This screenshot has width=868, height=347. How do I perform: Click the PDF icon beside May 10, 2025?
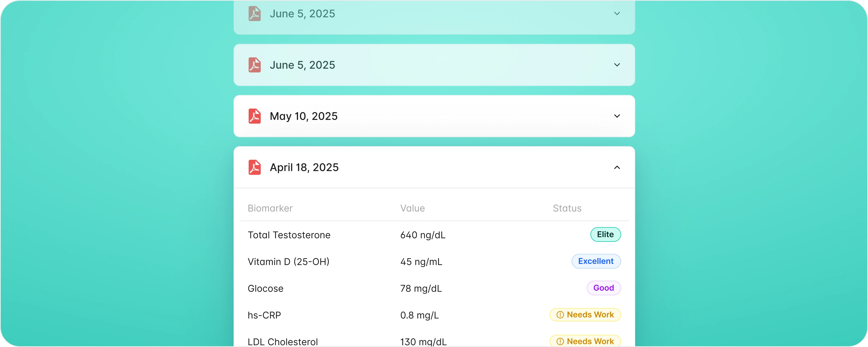254,116
